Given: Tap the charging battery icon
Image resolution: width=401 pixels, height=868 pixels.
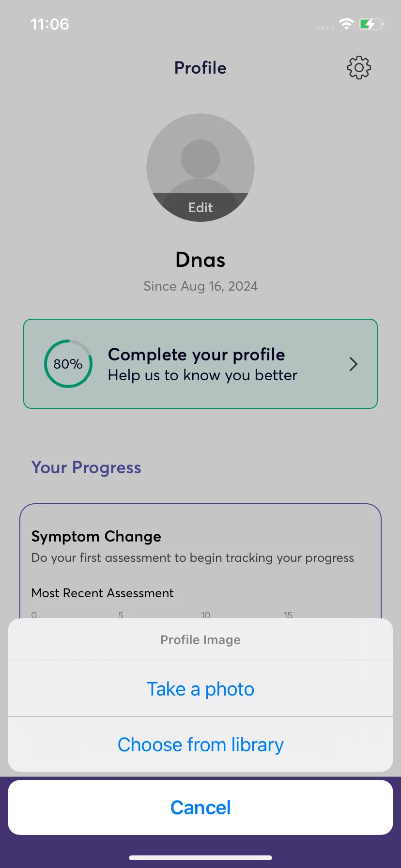Looking at the screenshot, I should [x=371, y=24].
